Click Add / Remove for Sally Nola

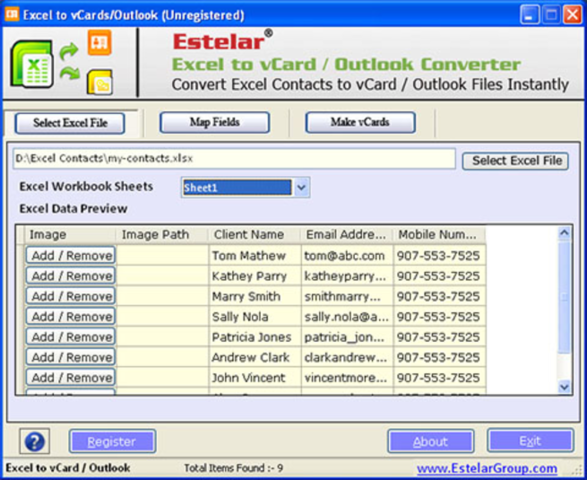point(71,317)
